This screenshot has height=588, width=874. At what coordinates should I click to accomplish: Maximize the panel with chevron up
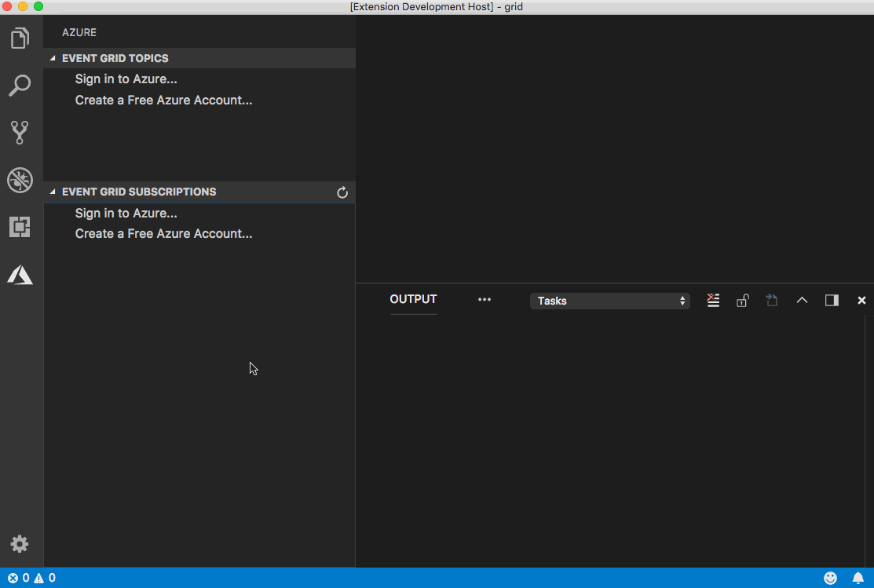802,301
